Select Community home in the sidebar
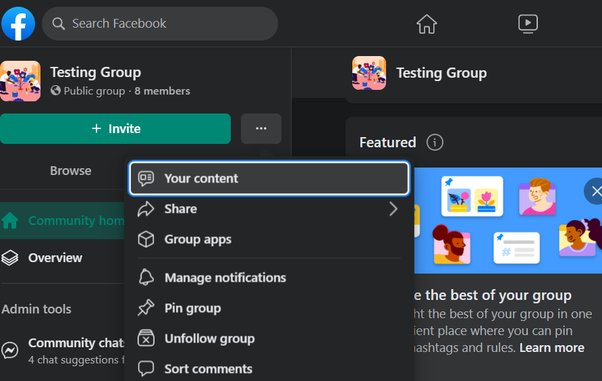 tap(63, 220)
